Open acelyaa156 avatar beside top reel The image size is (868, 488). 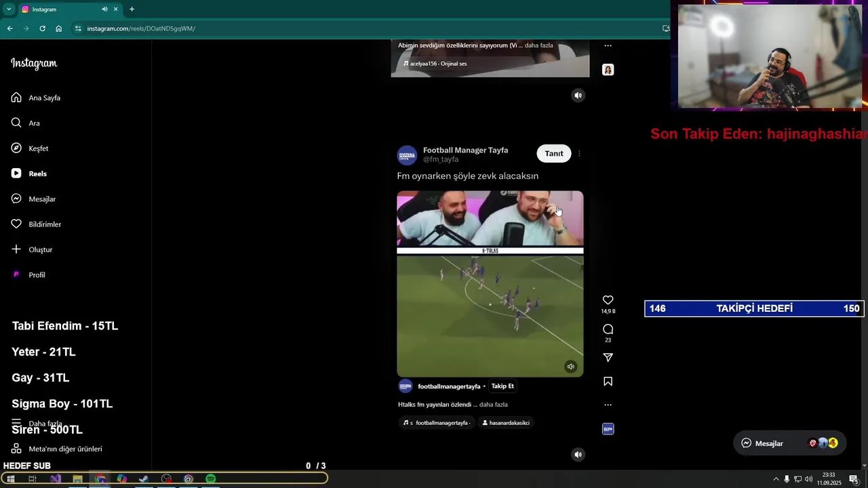coord(608,70)
